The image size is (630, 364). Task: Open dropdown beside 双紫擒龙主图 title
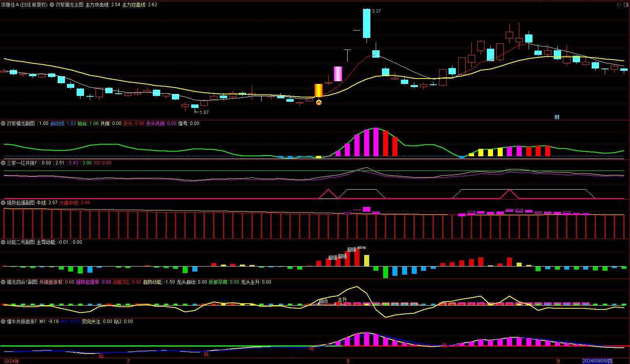point(52,5)
